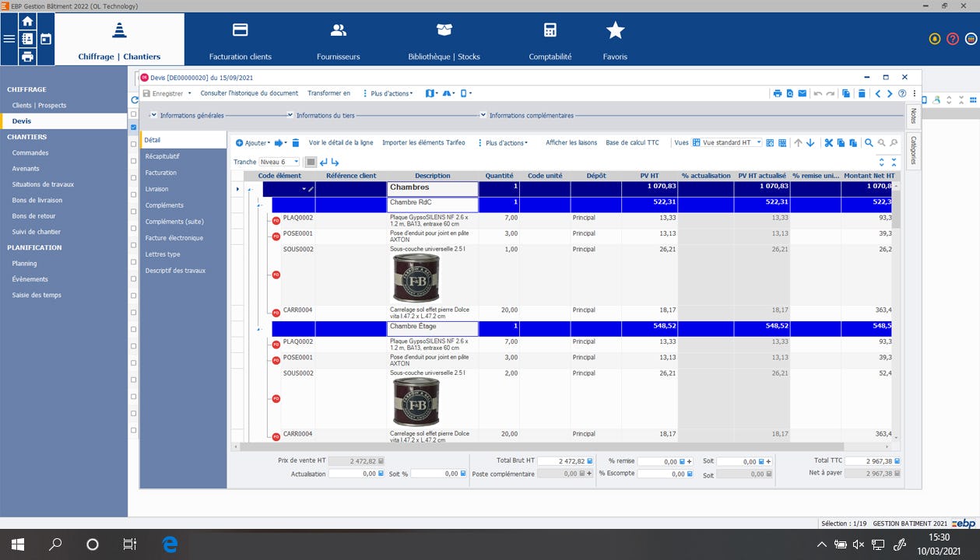This screenshot has width=980, height=560.
Task: Switch to the Fournisseurs section
Action: coord(338,37)
